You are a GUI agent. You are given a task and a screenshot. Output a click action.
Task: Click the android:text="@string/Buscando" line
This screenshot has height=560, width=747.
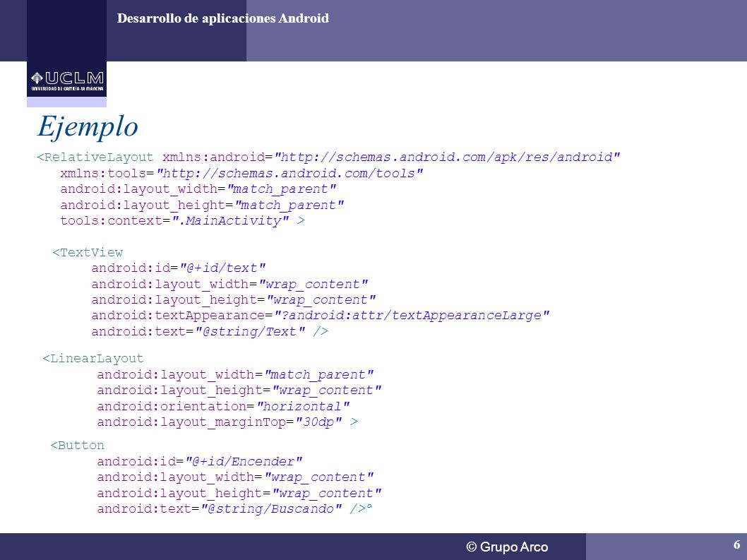pos(234,508)
